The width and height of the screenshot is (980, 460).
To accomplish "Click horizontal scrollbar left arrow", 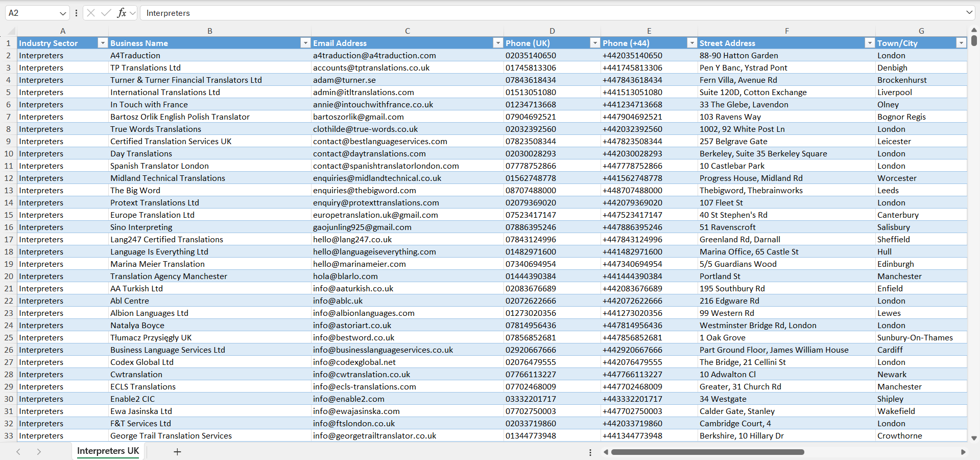I will coord(606,452).
